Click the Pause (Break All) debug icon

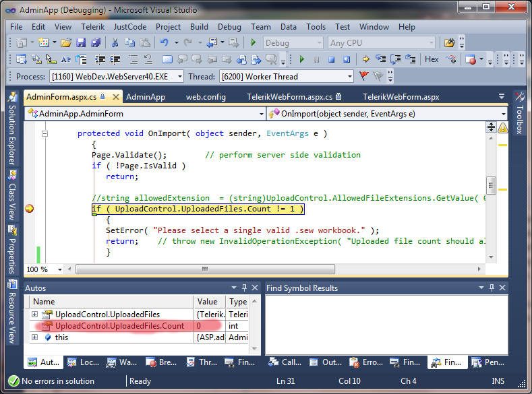click(x=316, y=59)
